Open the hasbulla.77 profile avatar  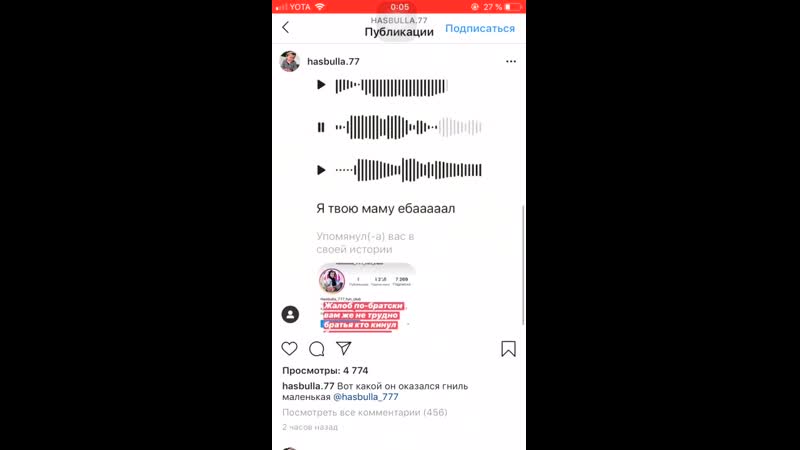click(x=290, y=61)
